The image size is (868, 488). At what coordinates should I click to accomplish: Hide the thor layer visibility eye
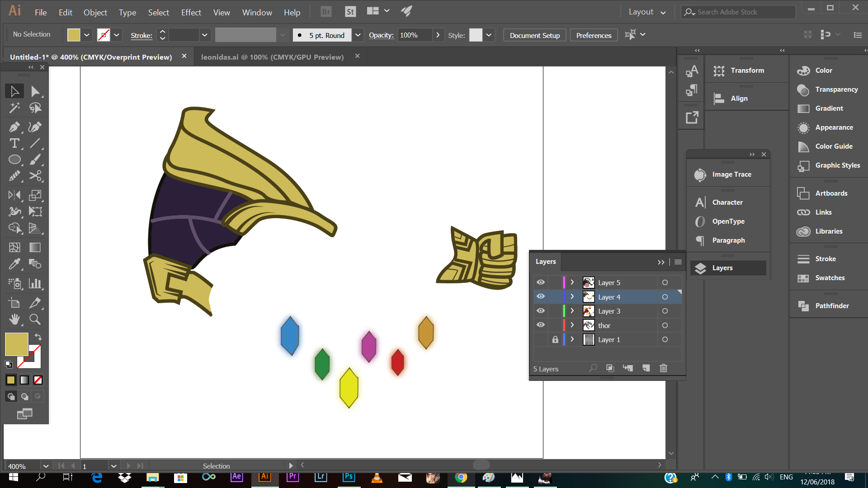click(x=541, y=325)
